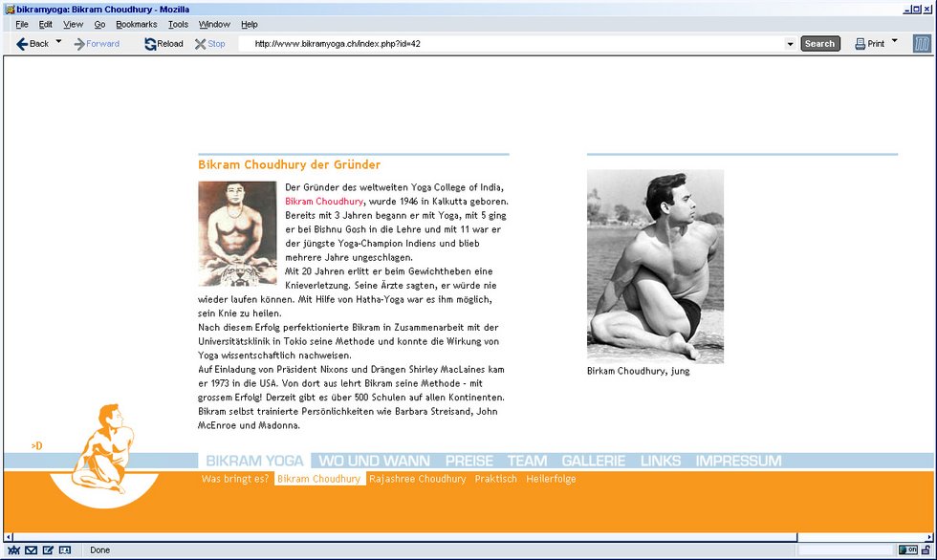Go to the WO UND WANN section
This screenshot has width=937, height=560.
point(374,461)
